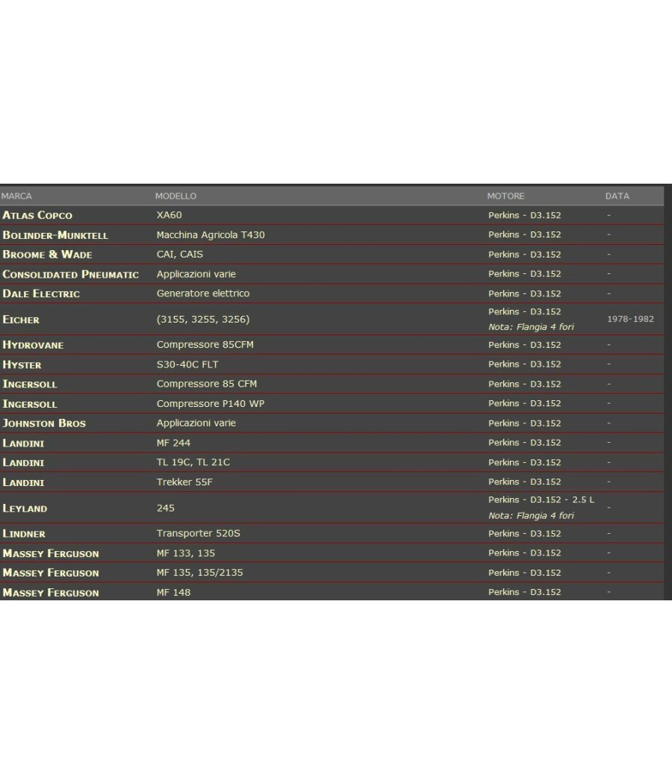
Task: Click the DATA column header
Action: [x=617, y=196]
